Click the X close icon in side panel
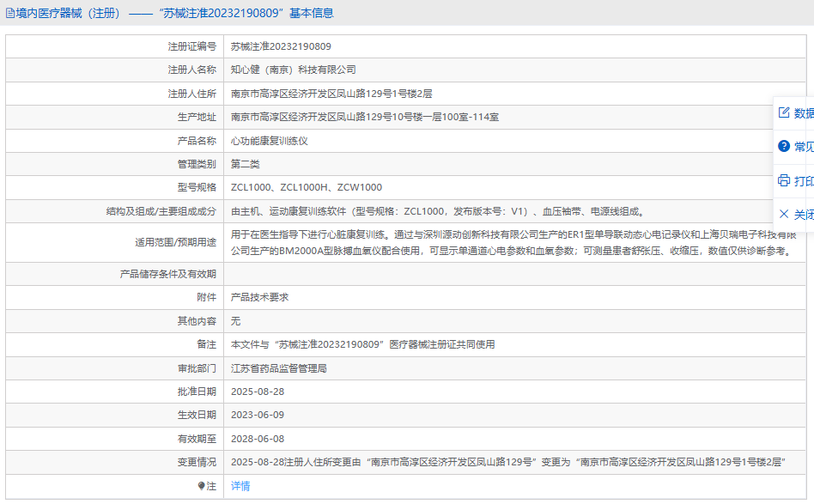 [x=784, y=214]
